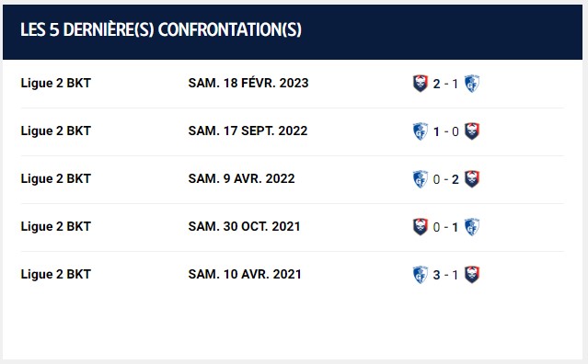The image size is (588, 364).
Task: Open the 3 - 1 score result
Action: coord(445,275)
